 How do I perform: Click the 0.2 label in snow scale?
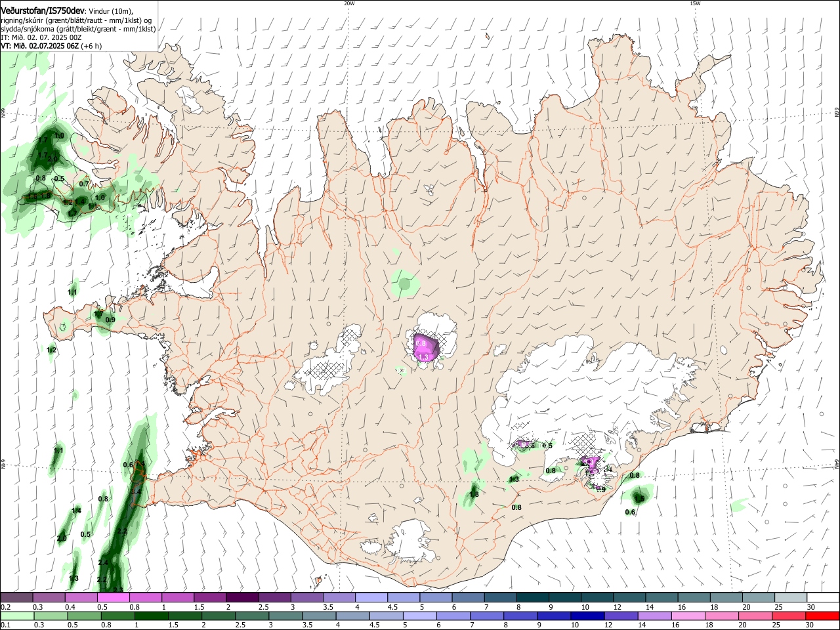tap(5, 607)
